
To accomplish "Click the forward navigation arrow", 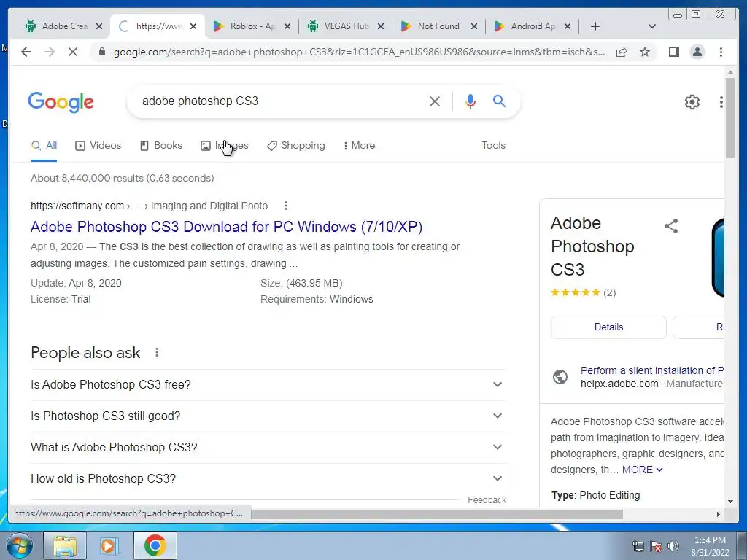I will (50, 52).
